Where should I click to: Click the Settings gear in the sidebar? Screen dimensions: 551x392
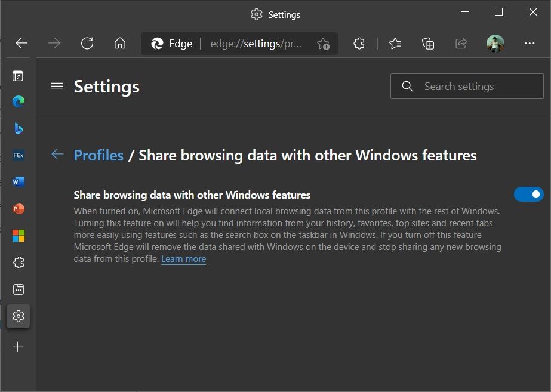point(18,316)
